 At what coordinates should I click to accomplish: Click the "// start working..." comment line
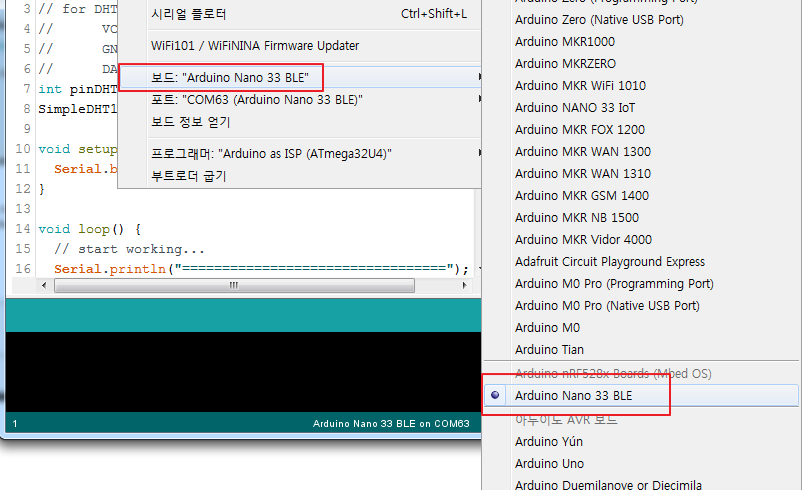click(129, 249)
